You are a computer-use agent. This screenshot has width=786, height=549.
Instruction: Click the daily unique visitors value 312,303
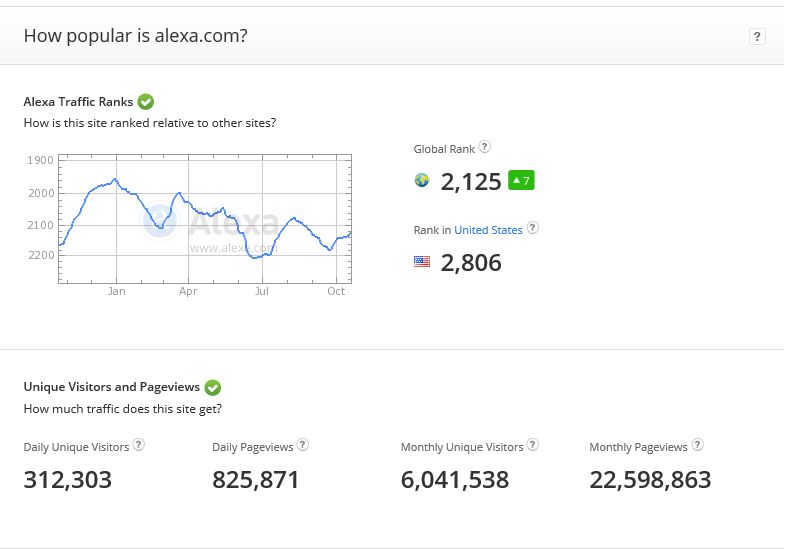[x=68, y=480]
